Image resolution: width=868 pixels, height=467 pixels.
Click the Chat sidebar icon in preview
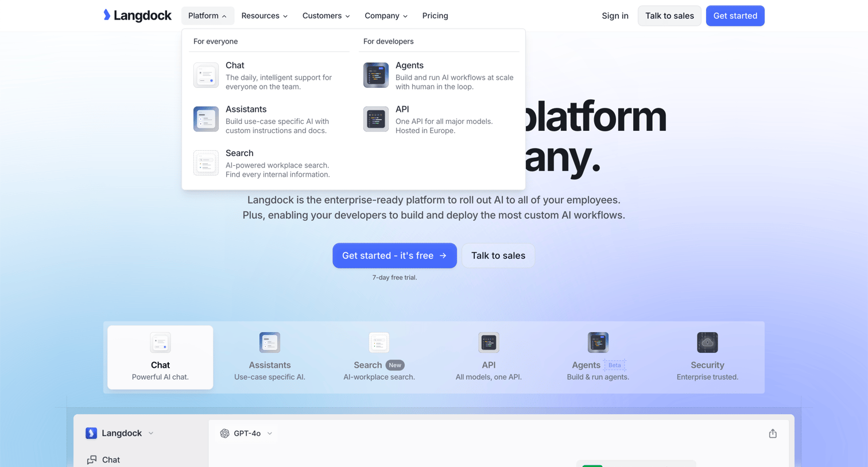(x=92, y=460)
